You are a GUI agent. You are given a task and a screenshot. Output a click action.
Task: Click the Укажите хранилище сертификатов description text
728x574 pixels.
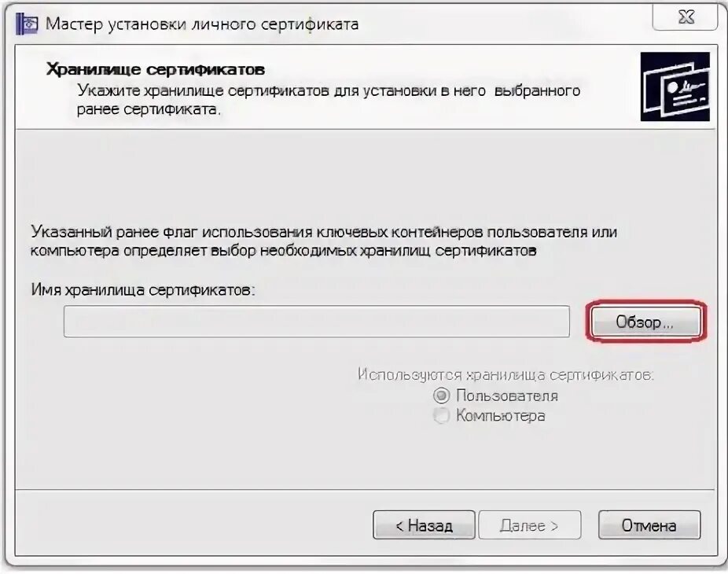pos(329,100)
